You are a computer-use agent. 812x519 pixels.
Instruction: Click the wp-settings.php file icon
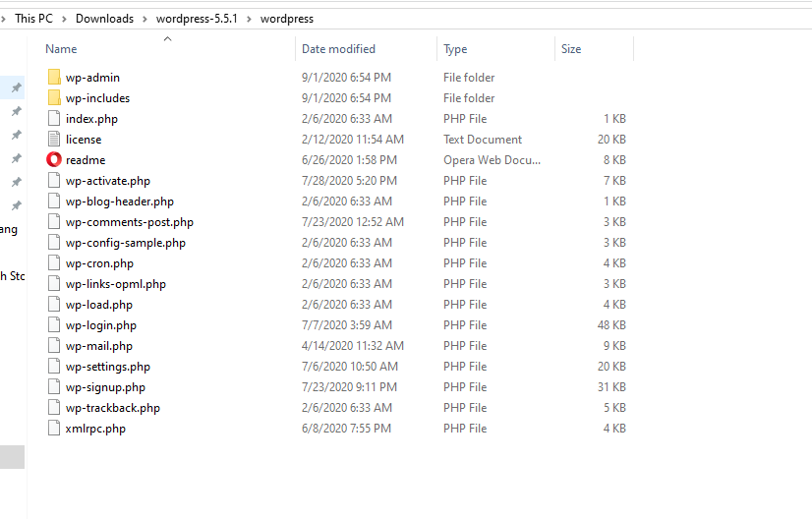click(54, 367)
